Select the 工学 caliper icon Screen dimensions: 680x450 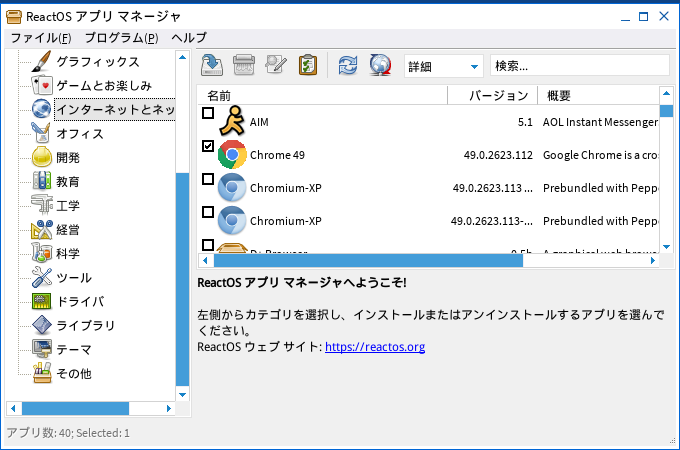(x=42, y=205)
